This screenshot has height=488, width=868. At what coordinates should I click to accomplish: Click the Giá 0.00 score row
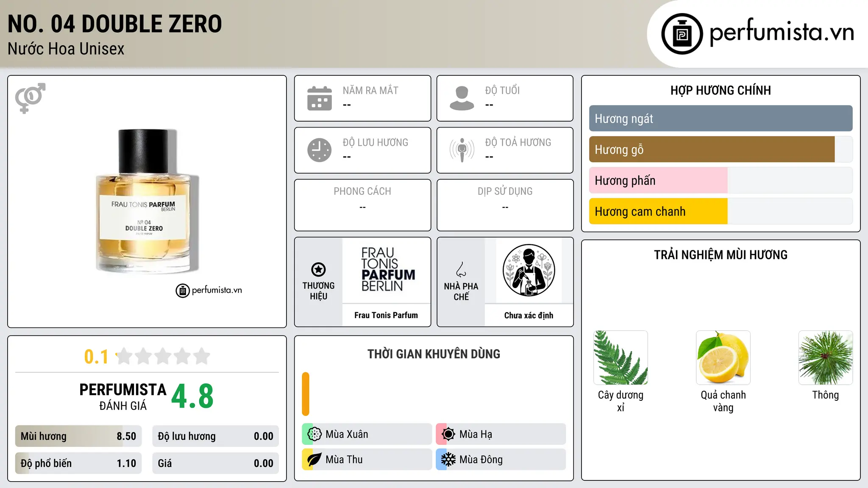coord(215,463)
